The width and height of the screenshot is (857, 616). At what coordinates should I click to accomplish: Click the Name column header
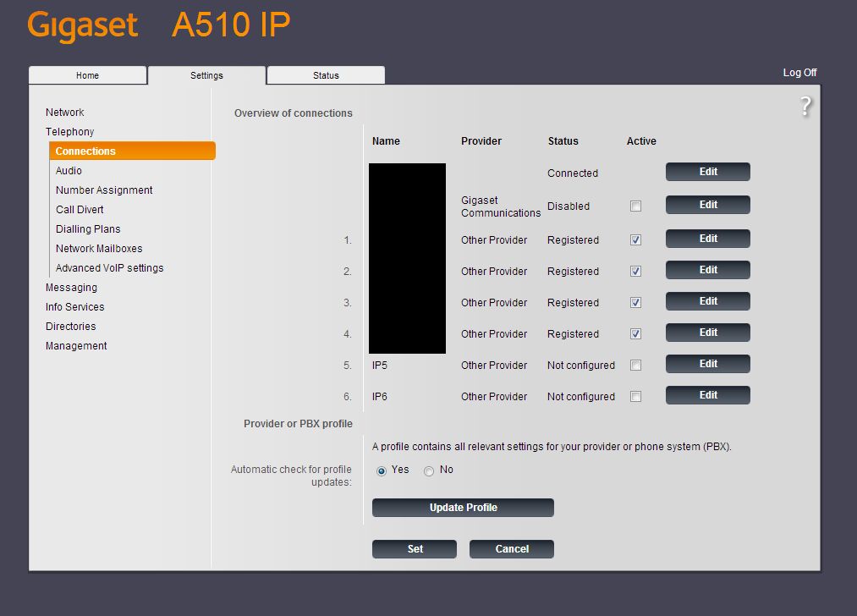(386, 141)
